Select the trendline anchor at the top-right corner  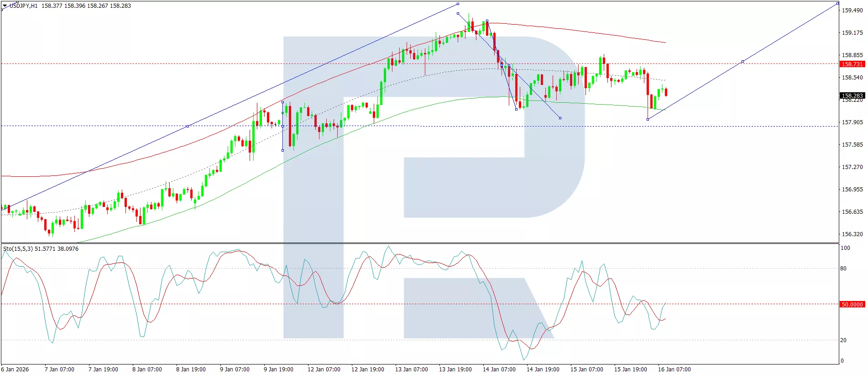click(x=837, y=3)
